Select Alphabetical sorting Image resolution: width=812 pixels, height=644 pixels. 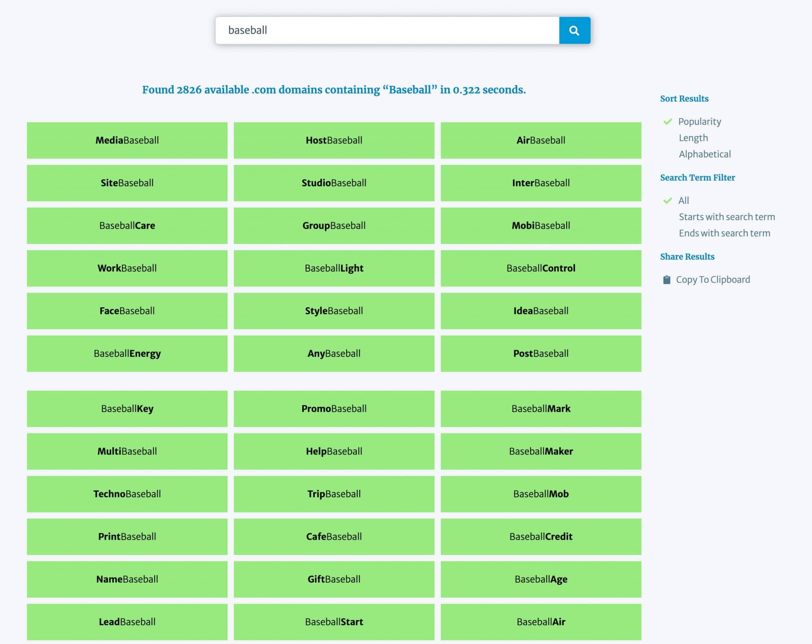click(705, 154)
